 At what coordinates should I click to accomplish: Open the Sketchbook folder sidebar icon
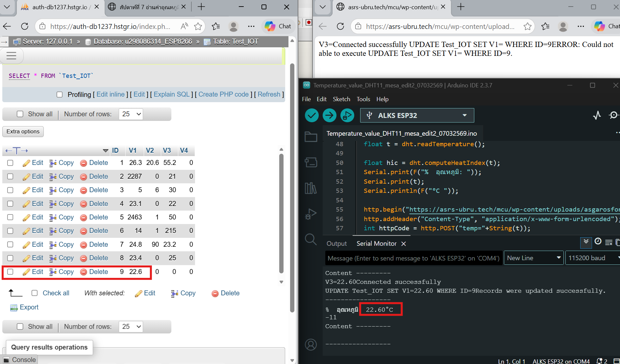[x=310, y=137]
